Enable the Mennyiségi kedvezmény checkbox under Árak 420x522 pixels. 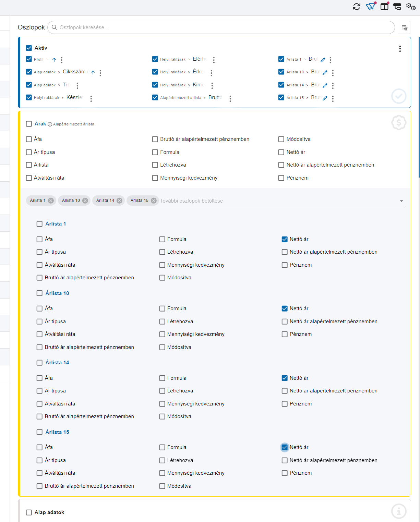coord(155,178)
